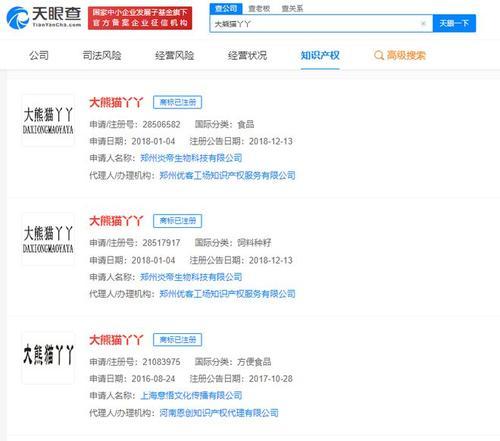Open agency 郑州优客工场知识产权服务有限公司 in 饲料种籽 result
Screen dimensions: 500x441
(227, 294)
